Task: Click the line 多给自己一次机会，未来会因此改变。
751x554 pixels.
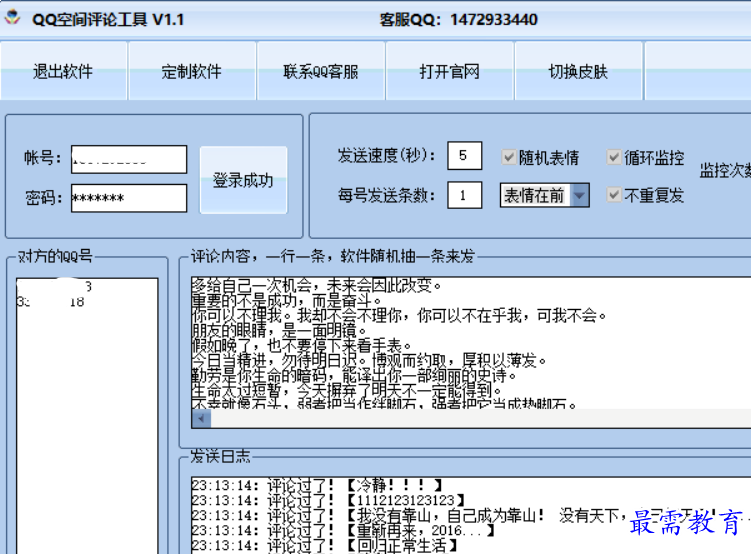Action: point(316,285)
